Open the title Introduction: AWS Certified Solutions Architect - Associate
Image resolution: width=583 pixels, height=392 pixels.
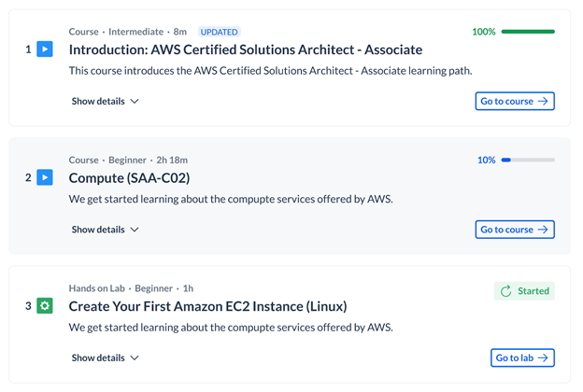(x=246, y=49)
